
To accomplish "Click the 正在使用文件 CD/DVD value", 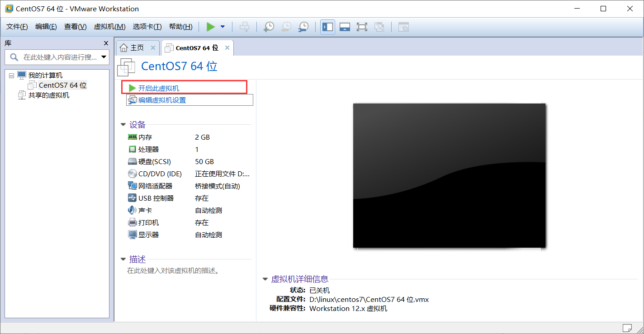I will [222, 174].
